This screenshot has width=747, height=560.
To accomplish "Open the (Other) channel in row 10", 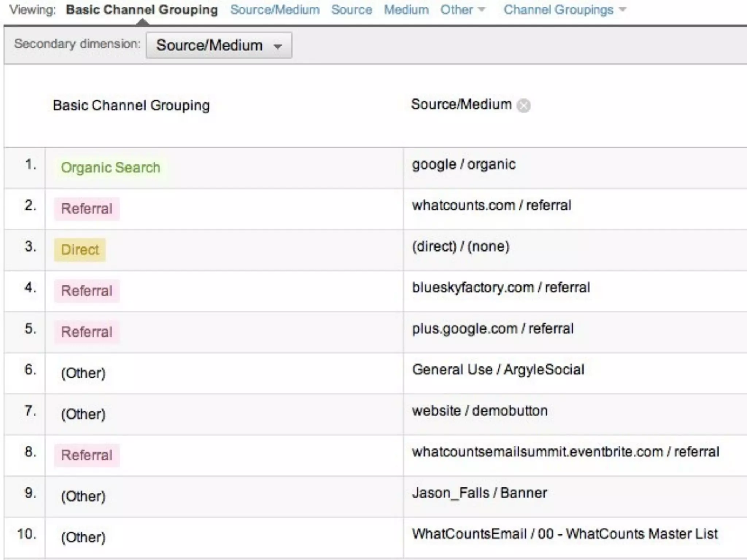I will (x=83, y=538).
